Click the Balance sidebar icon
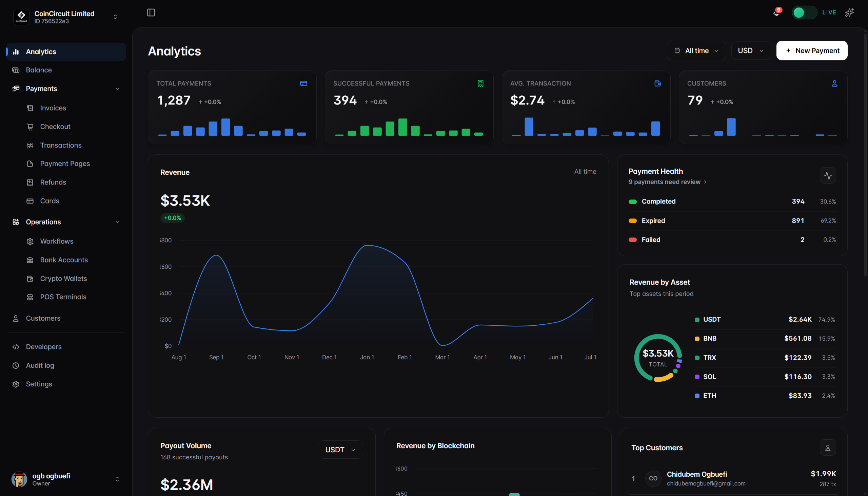 [x=16, y=70]
